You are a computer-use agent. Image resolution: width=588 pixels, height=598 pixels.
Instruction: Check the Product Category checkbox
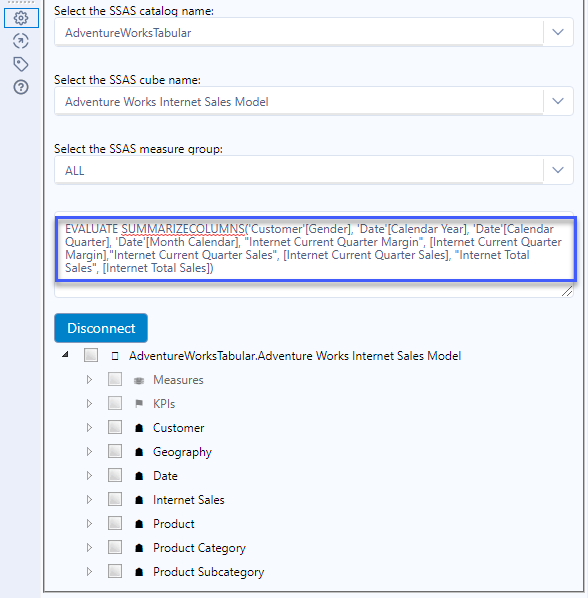(x=115, y=547)
